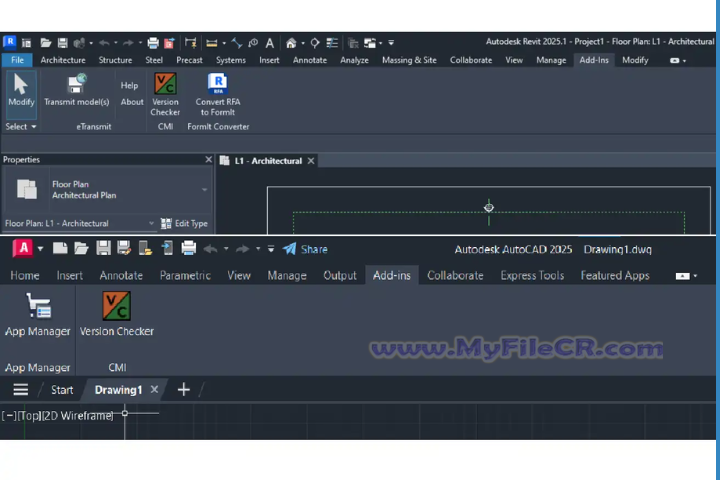720x480 pixels.
Task: Expand the Revit Select panel dropdown
Action: [21, 126]
